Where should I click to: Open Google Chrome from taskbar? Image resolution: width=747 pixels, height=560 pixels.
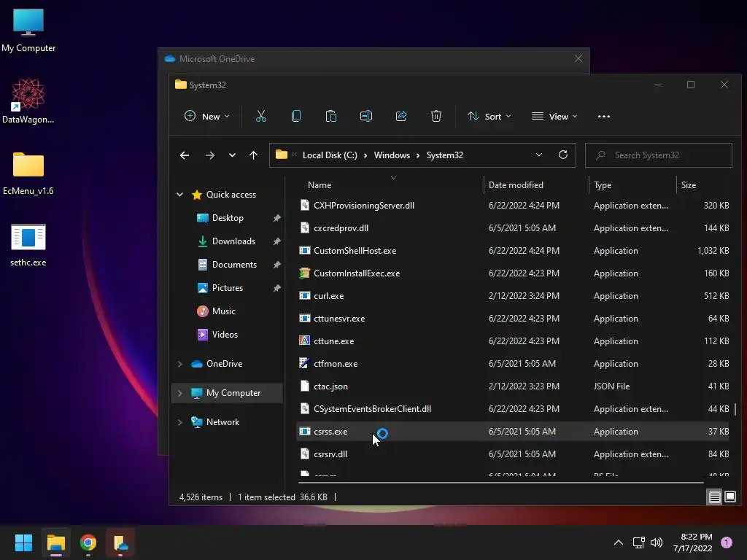pyautogui.click(x=88, y=542)
